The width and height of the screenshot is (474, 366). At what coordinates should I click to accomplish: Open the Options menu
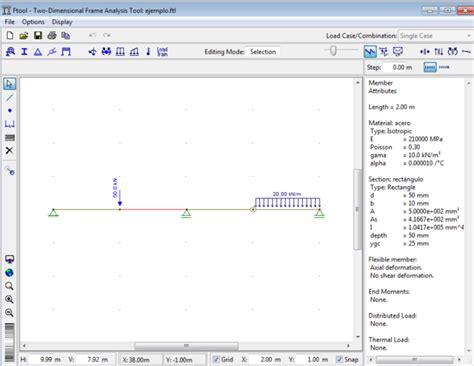pyautogui.click(x=33, y=22)
